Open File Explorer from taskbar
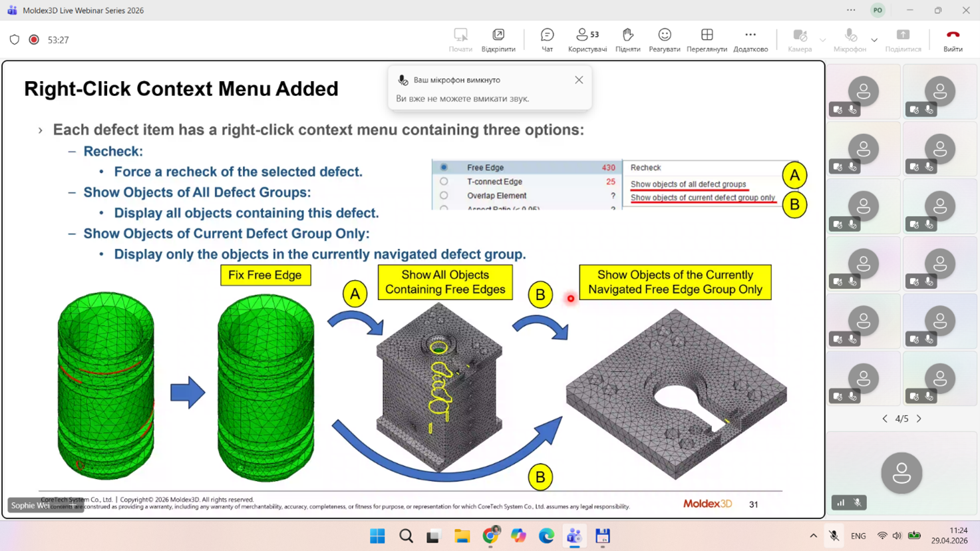Viewport: 980px width, 551px height. pyautogui.click(x=462, y=536)
